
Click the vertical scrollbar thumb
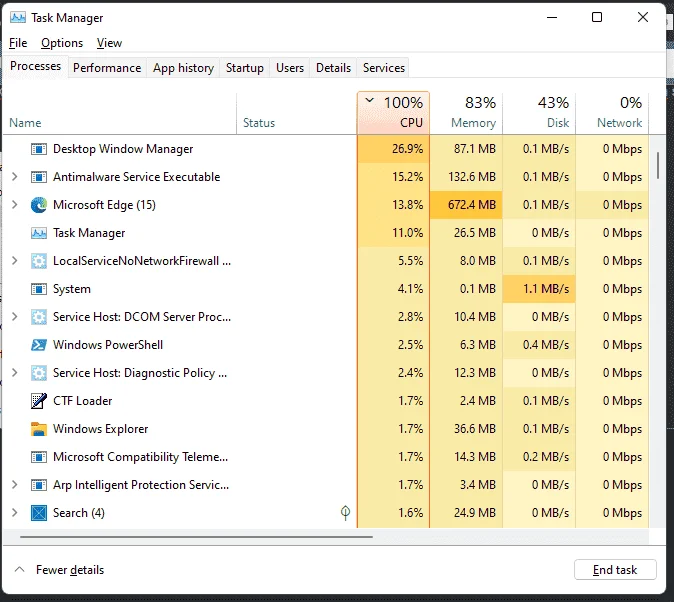(658, 166)
